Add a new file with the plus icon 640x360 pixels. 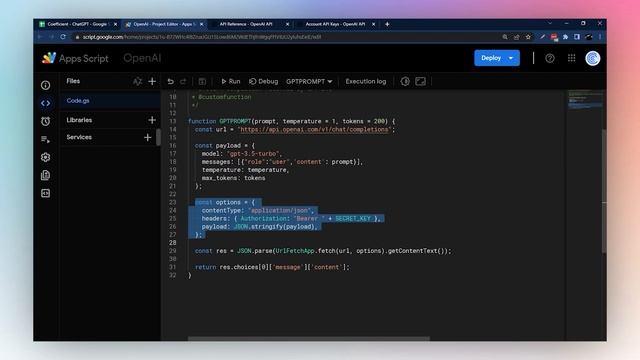point(152,81)
